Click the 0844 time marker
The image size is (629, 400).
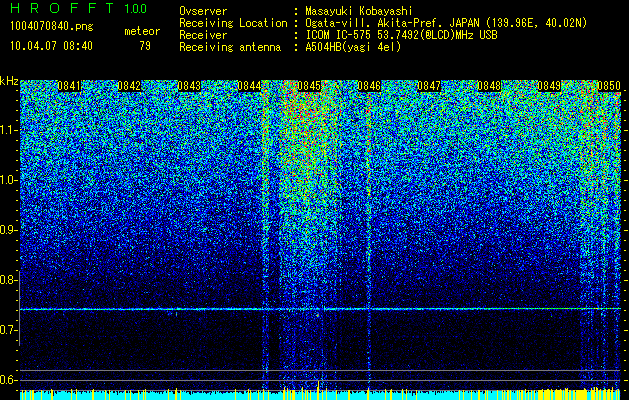(249, 86)
